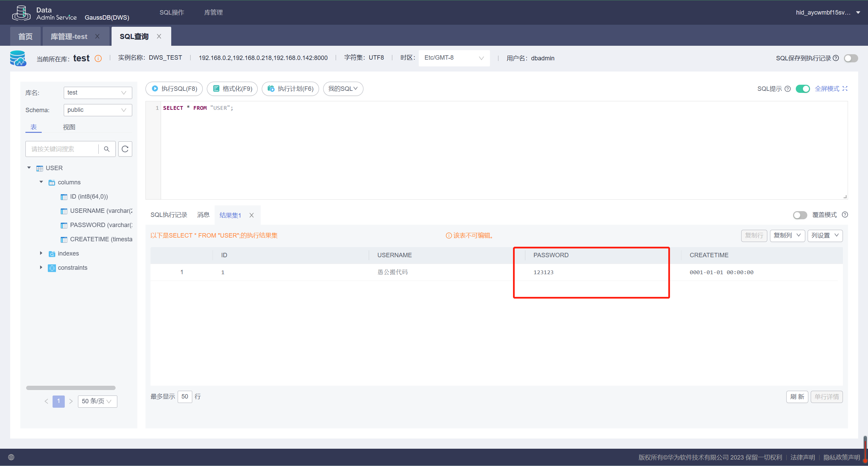Open the 法律声明 footer link
Viewport: 868px width, 466px height.
803,457
